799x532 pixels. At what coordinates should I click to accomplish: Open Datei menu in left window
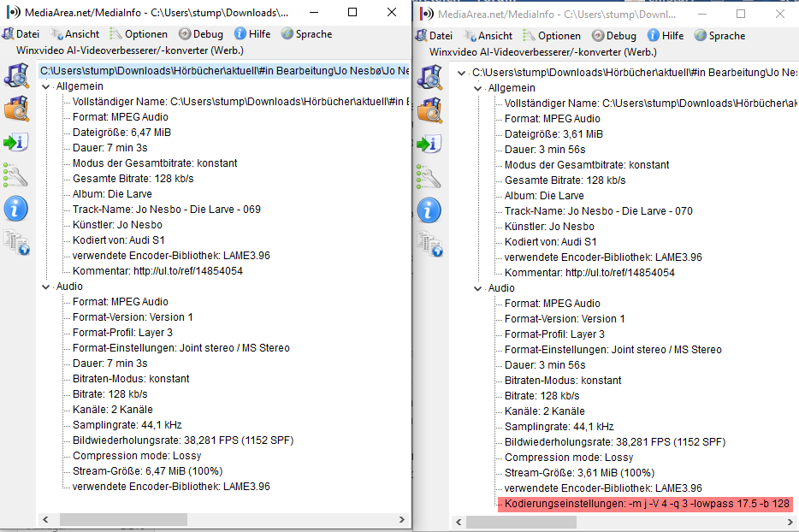[x=21, y=34]
